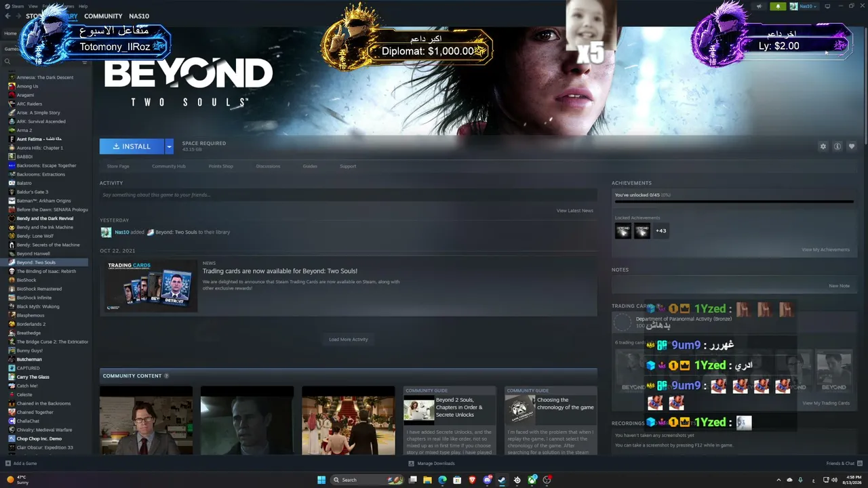
Task: Open Brave browser from taskbar
Action: click(x=473, y=480)
